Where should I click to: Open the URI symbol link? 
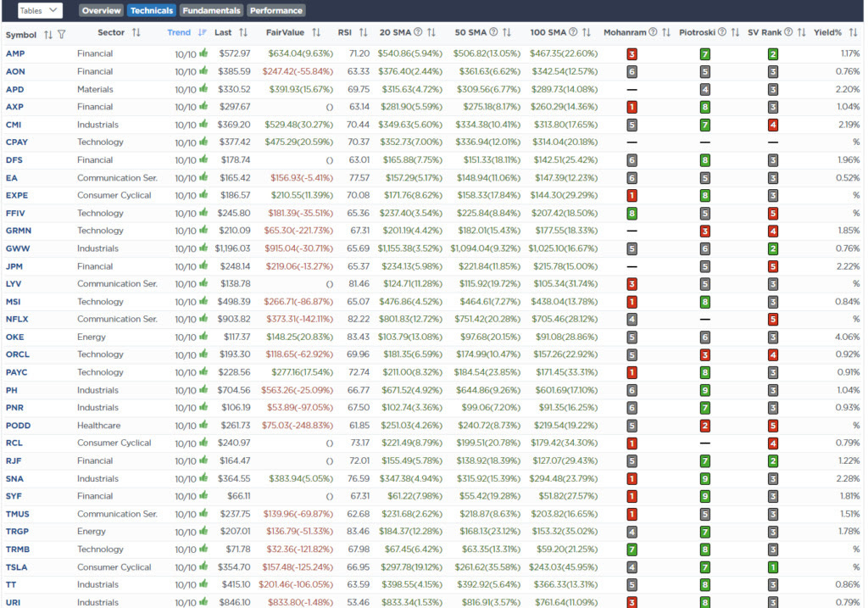coord(13,602)
